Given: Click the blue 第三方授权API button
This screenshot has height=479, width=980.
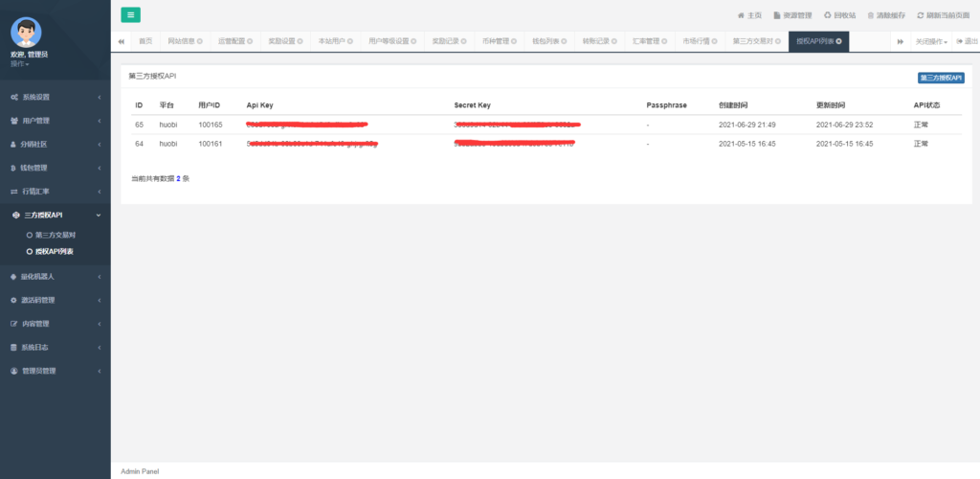Looking at the screenshot, I should tap(940, 78).
